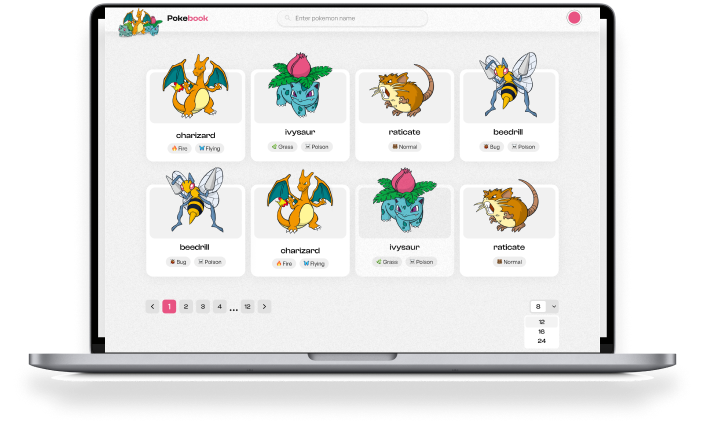
Task: Click the Flying type badge on bottom-row charizard
Action: [x=314, y=264]
